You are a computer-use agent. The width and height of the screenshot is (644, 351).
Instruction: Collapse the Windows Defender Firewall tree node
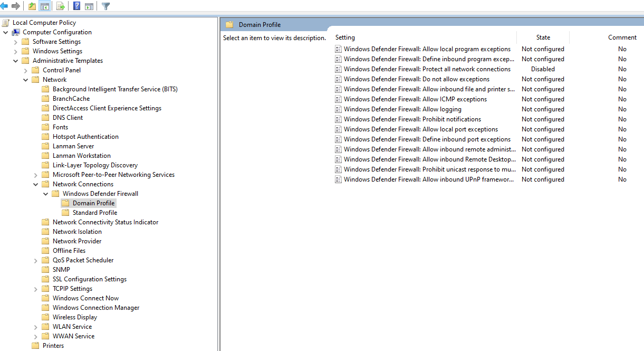pyautogui.click(x=46, y=194)
